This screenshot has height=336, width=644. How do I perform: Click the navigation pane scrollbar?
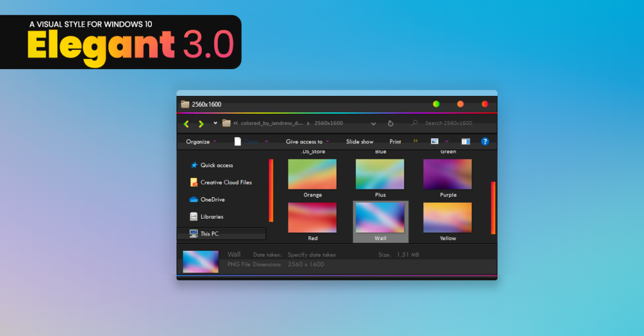click(x=271, y=190)
